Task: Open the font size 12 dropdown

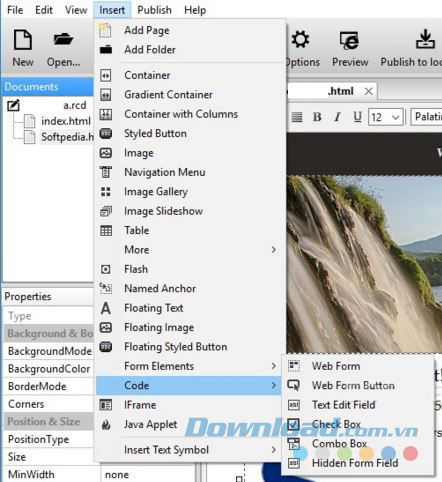Action: tap(386, 117)
